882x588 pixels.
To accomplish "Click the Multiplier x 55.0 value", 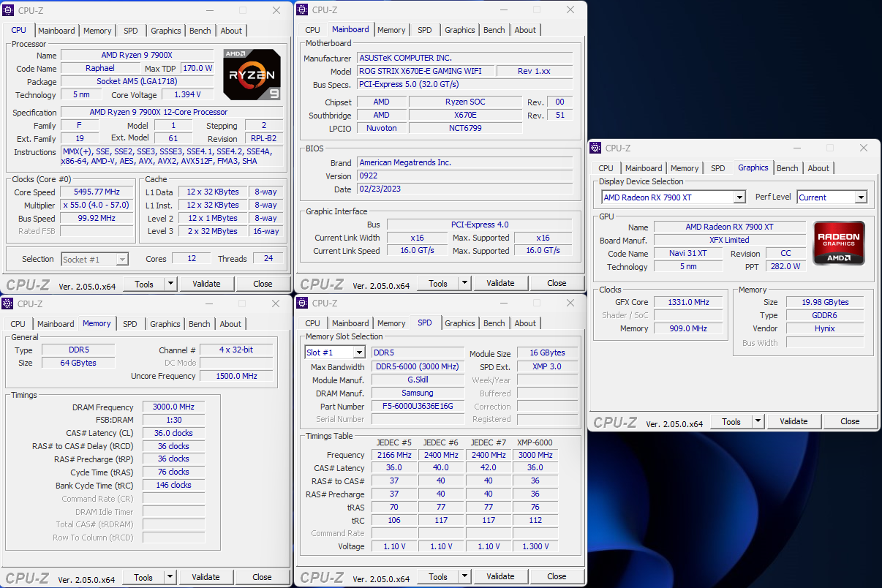I will point(97,206).
